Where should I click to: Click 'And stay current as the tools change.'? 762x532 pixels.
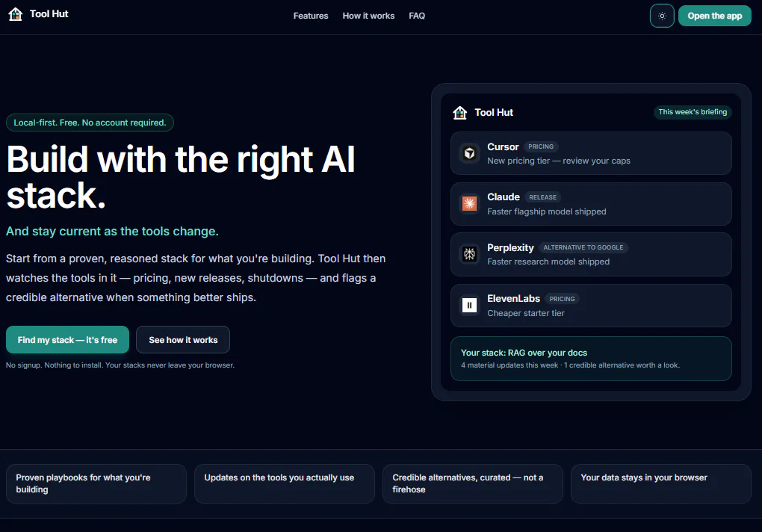pos(112,232)
